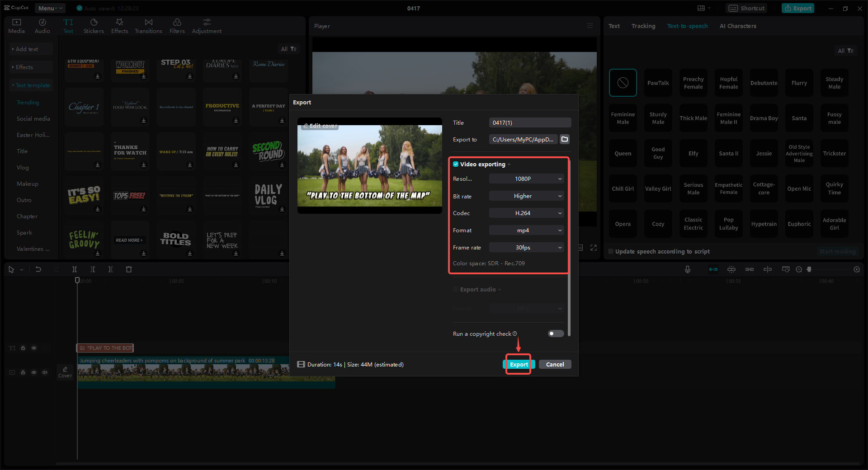The height and width of the screenshot is (470, 868).
Task: Delete the selected clip with trash icon
Action: (x=129, y=269)
